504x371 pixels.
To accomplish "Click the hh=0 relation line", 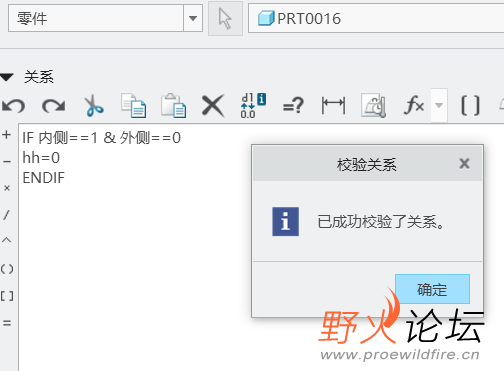I will [x=41, y=158].
